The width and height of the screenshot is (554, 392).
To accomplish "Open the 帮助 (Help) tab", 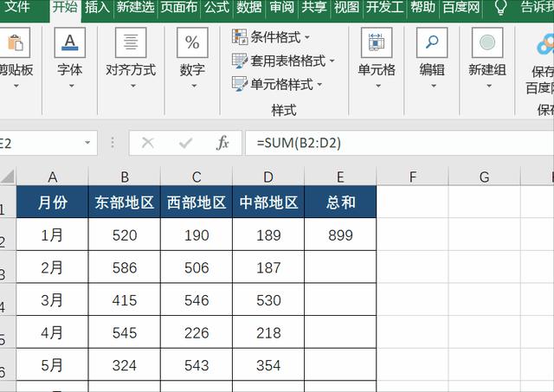I will [423, 7].
